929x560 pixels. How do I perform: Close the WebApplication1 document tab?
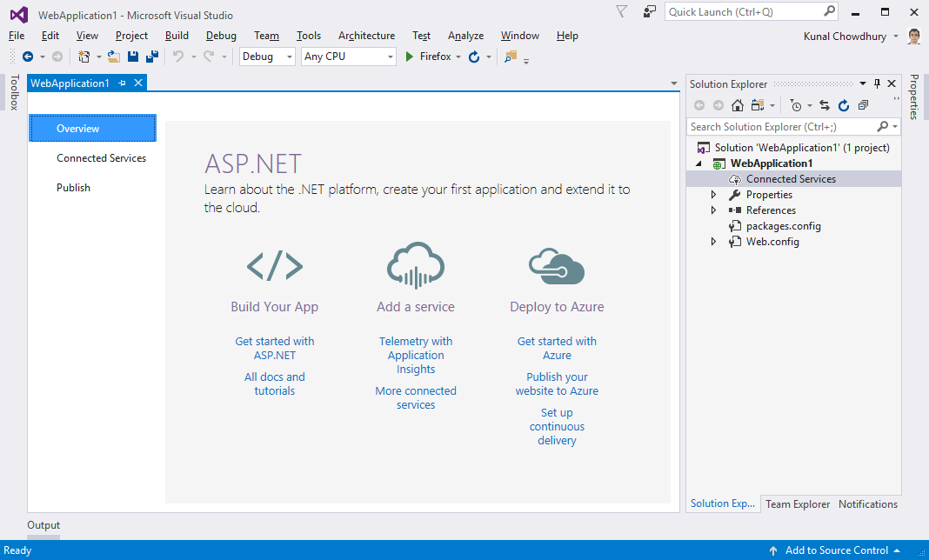pos(138,83)
